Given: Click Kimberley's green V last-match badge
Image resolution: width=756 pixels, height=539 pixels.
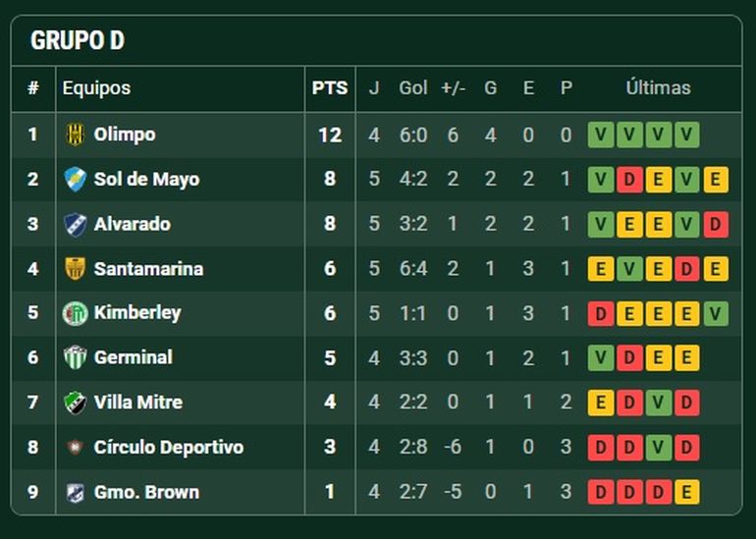Looking at the screenshot, I should (x=716, y=314).
